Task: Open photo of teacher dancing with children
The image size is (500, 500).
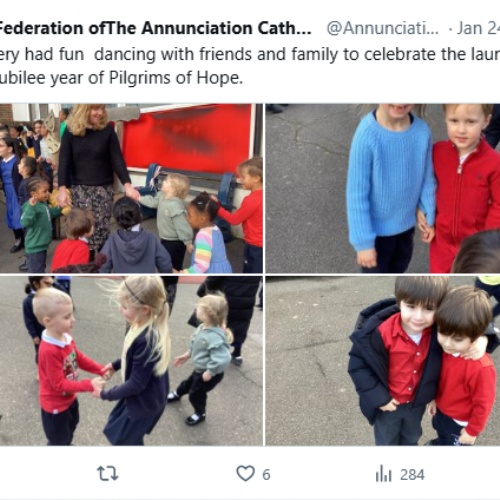Action: (131, 188)
